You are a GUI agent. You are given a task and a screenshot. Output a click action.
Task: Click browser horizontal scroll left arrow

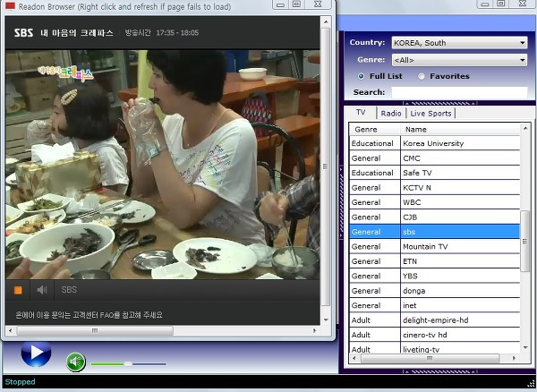pos(10,331)
